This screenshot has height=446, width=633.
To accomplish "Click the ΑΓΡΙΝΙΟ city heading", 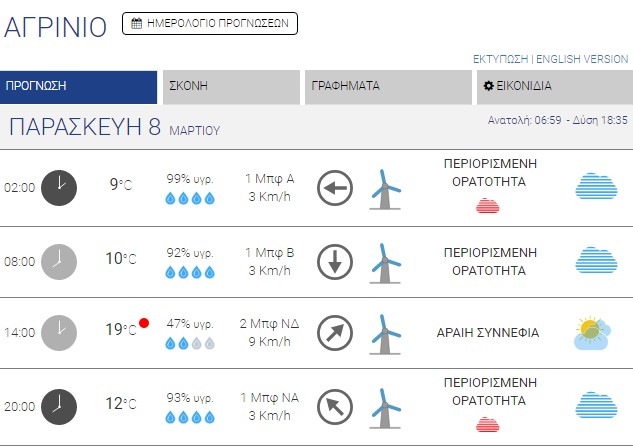I will pyautogui.click(x=56, y=27).
